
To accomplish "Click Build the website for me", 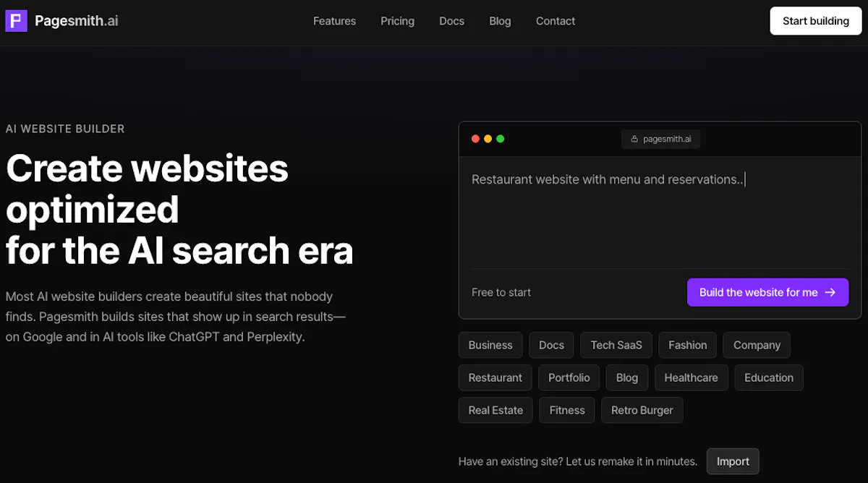I will (x=767, y=292).
